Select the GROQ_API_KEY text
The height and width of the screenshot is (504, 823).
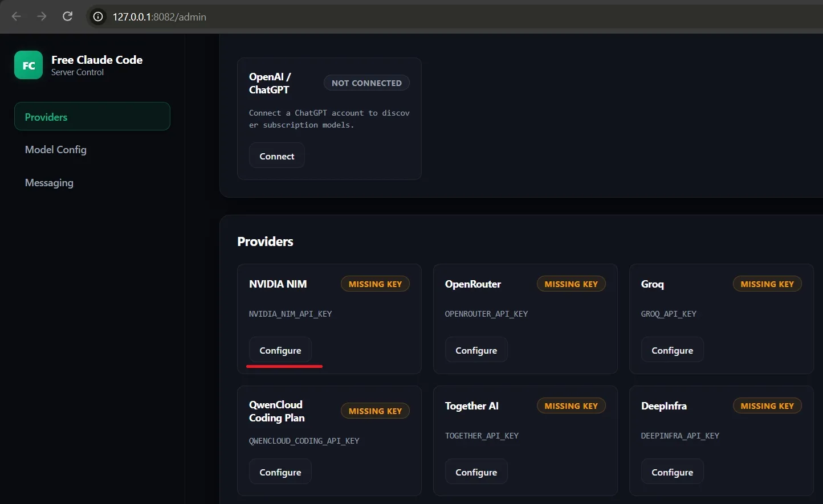pyautogui.click(x=669, y=314)
